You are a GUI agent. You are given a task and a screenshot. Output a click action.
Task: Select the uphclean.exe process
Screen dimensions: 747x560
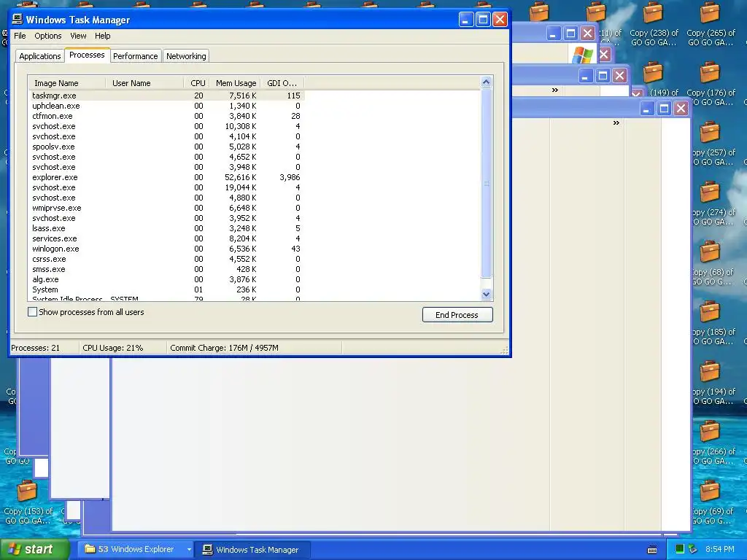166,106
